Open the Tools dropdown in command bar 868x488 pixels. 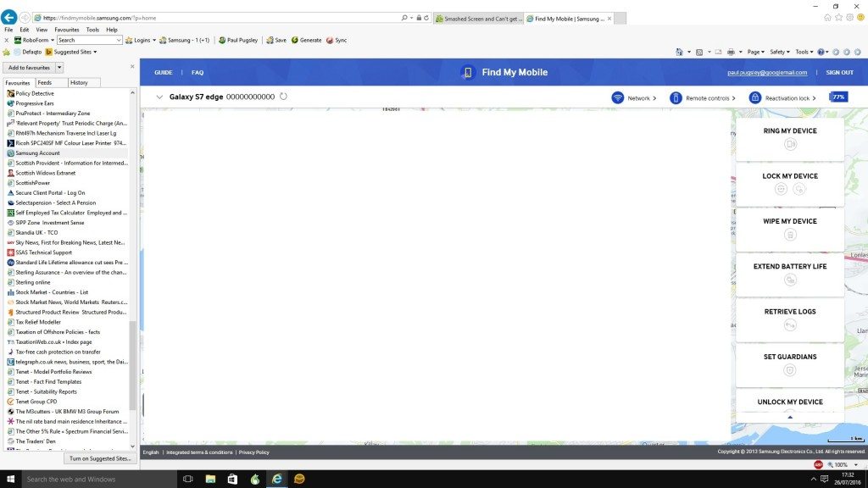[804, 52]
